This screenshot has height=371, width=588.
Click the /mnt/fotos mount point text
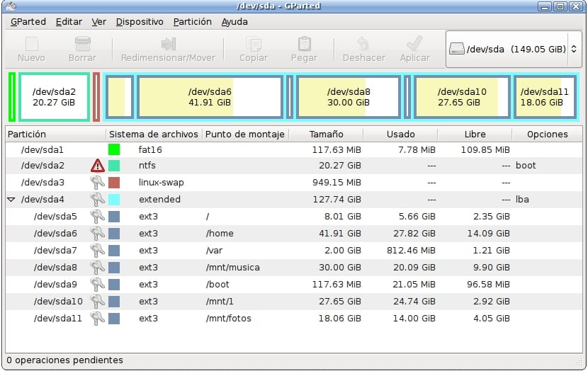[228, 319]
